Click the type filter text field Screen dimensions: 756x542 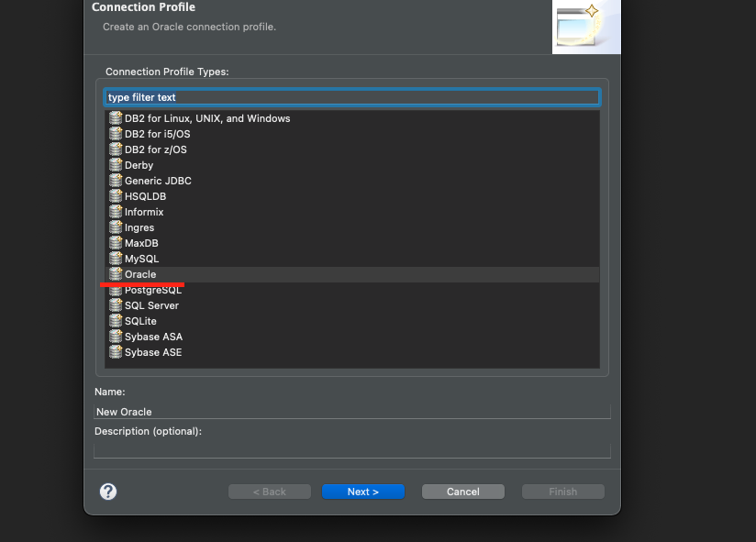click(x=352, y=97)
